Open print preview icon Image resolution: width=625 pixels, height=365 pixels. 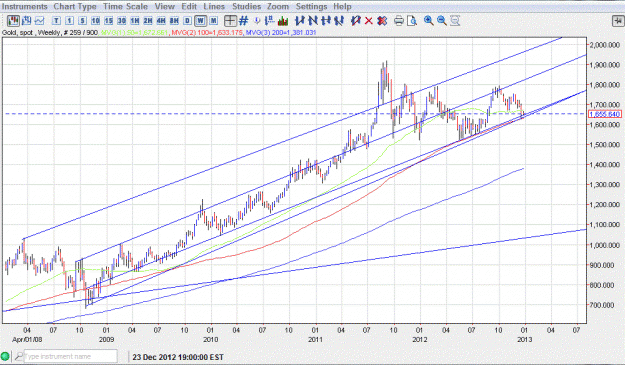point(412,21)
